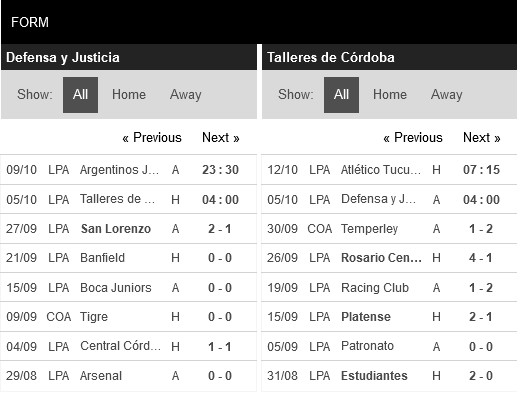Select All filter for Talleres de Córdoba
The width and height of the screenshot is (517, 401).
(x=341, y=95)
